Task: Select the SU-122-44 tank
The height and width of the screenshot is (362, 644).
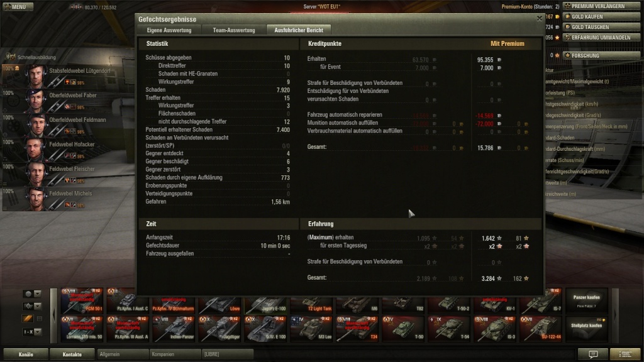Action: tap(541, 328)
